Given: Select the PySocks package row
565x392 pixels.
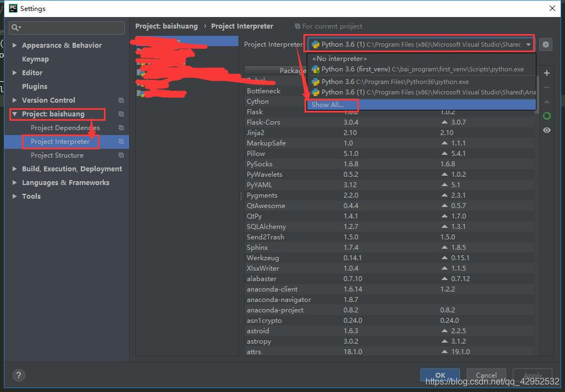Looking at the screenshot, I should point(389,164).
